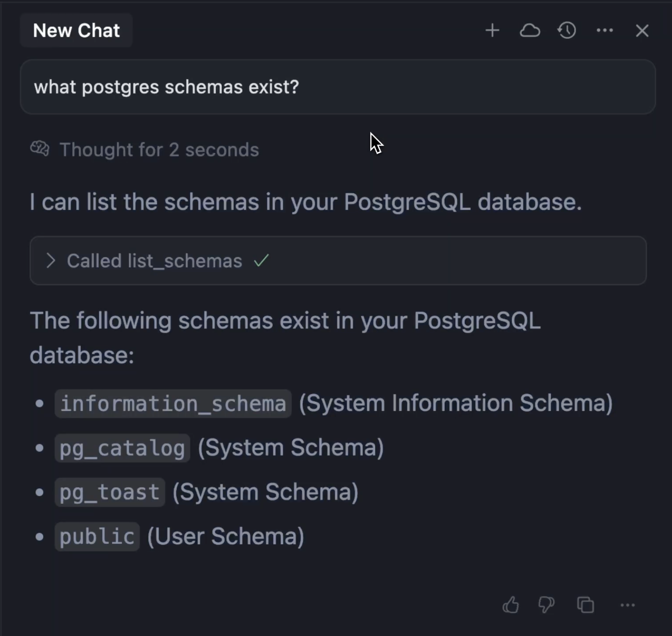Copy the response with copy icon
This screenshot has width=672, height=636.
[x=585, y=605]
